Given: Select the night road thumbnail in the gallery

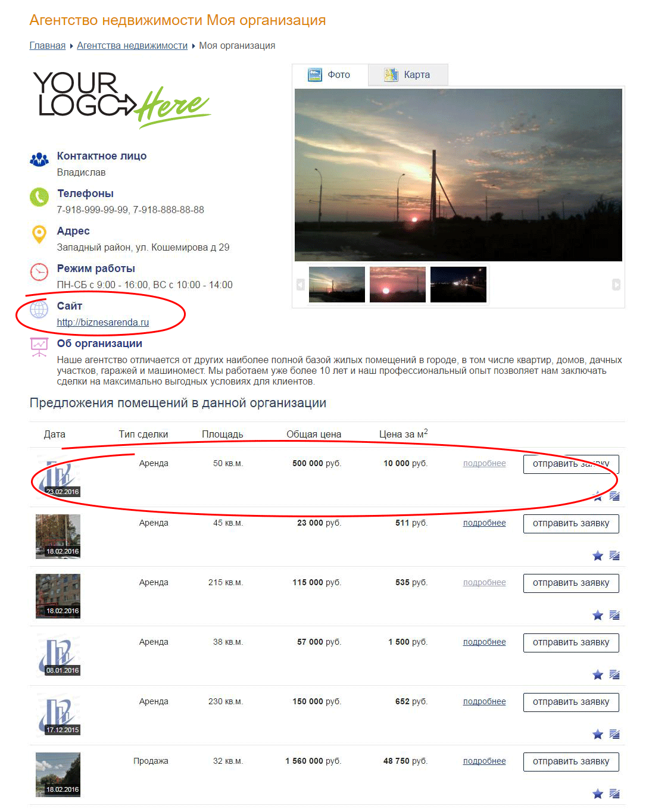Looking at the screenshot, I should [x=458, y=285].
